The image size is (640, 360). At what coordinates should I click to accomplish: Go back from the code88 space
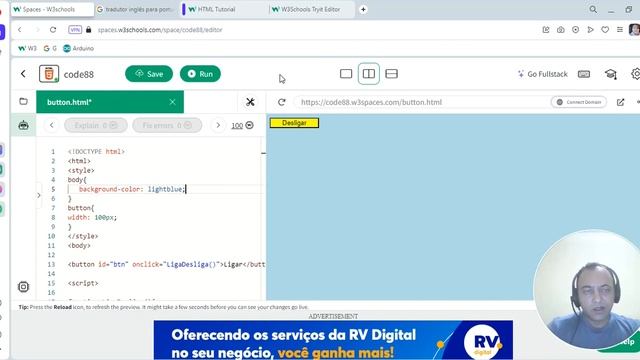23,74
